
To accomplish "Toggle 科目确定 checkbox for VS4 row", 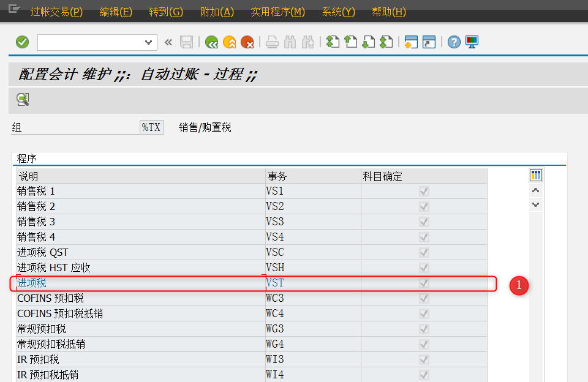I will point(424,237).
